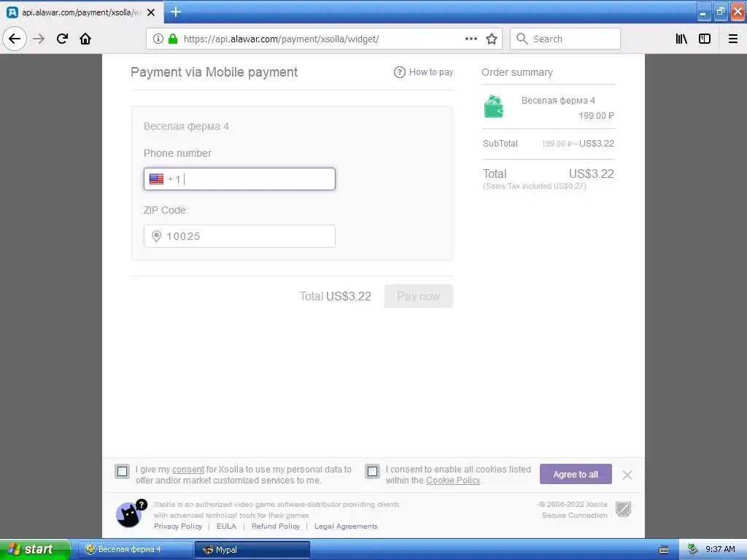Click the Secure Connection footer text
747x560 pixels.
(575, 516)
